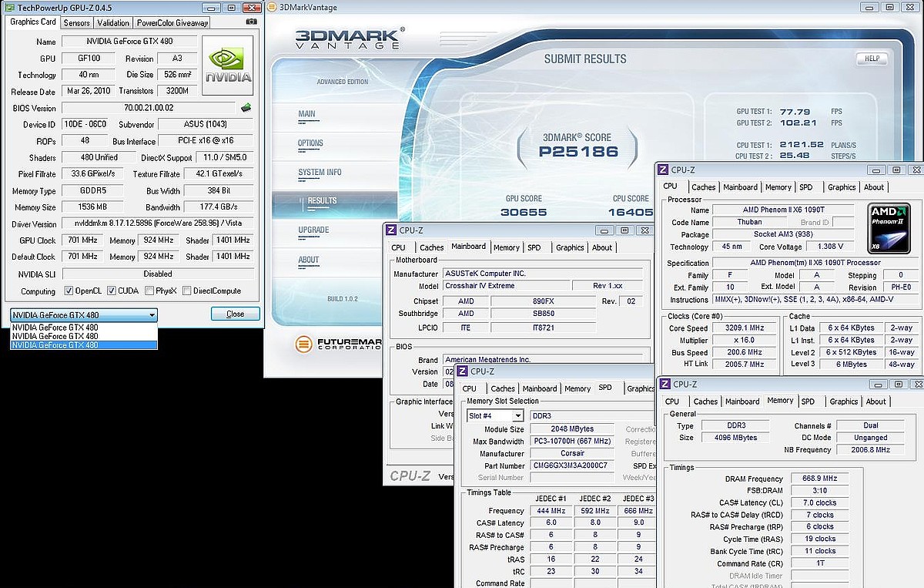Enable the DirectCompute checkbox
The height and width of the screenshot is (588, 924).
coord(187,291)
